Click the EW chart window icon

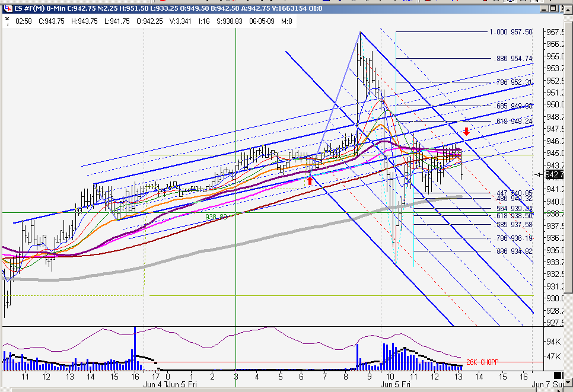[x=8, y=8]
